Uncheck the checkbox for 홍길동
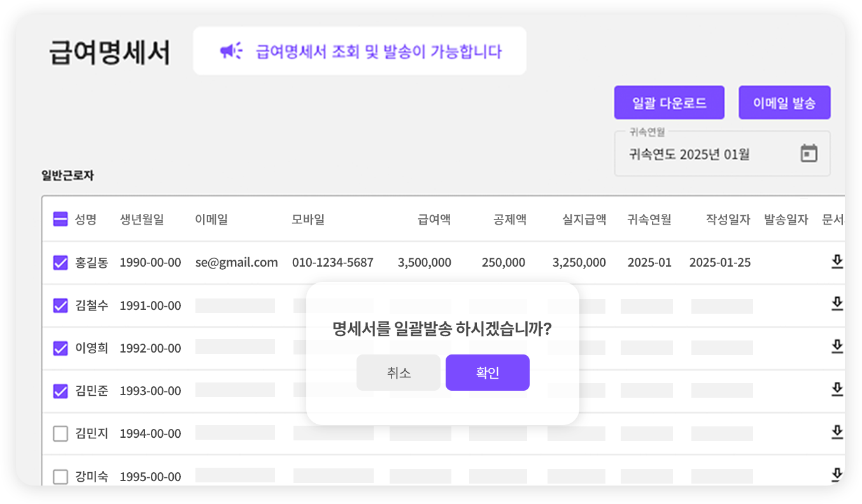The image size is (862, 504). point(60,262)
